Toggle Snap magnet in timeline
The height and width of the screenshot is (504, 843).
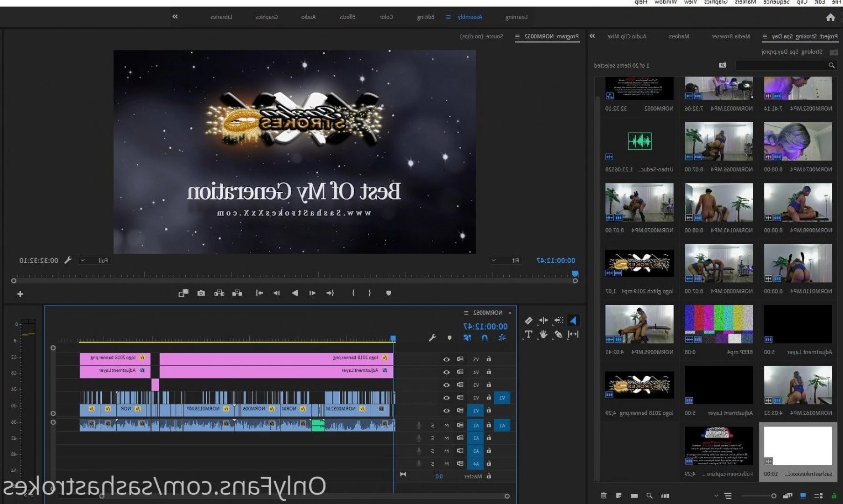pyautogui.click(x=485, y=338)
